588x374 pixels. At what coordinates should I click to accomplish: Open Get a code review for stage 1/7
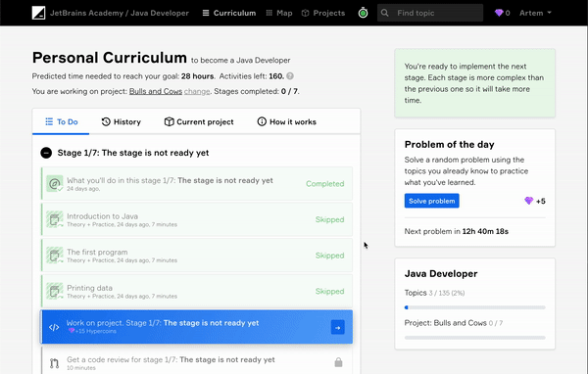[197, 360]
